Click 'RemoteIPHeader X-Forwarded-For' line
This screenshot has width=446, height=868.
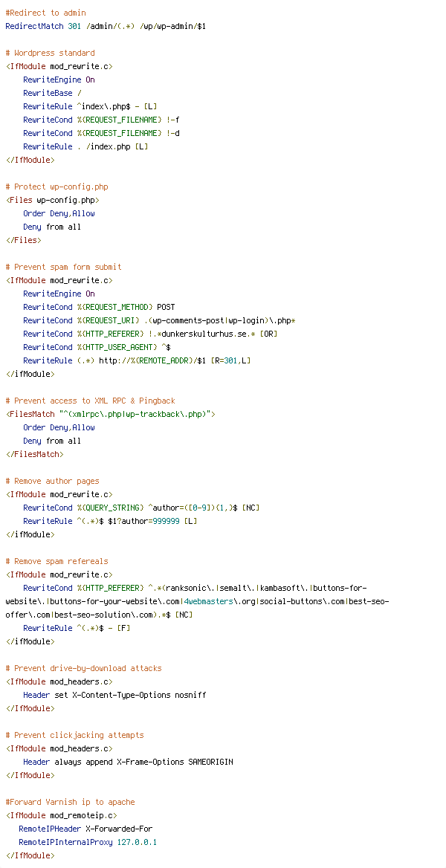[x=85, y=829]
